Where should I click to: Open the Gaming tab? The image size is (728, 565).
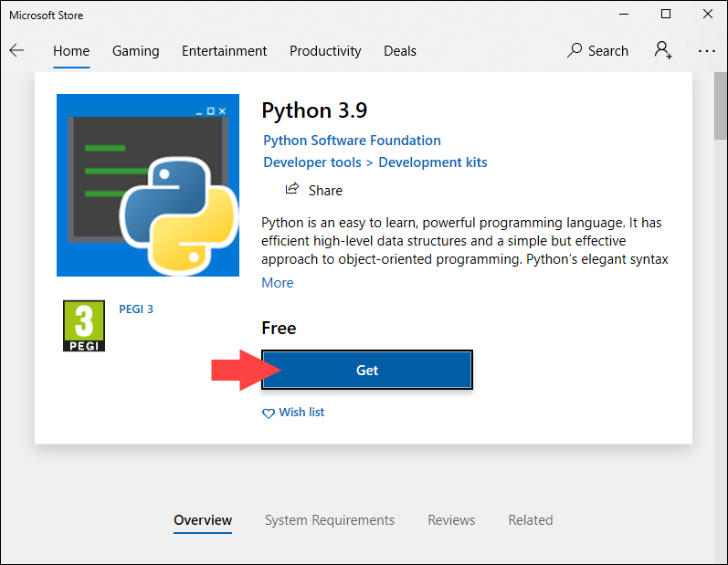pyautogui.click(x=135, y=51)
